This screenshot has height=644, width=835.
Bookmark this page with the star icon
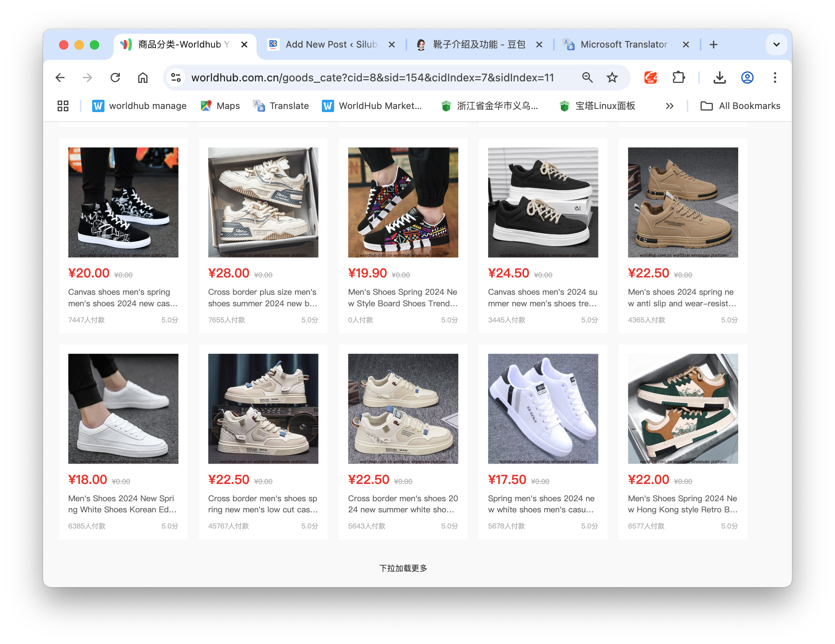pyautogui.click(x=612, y=78)
